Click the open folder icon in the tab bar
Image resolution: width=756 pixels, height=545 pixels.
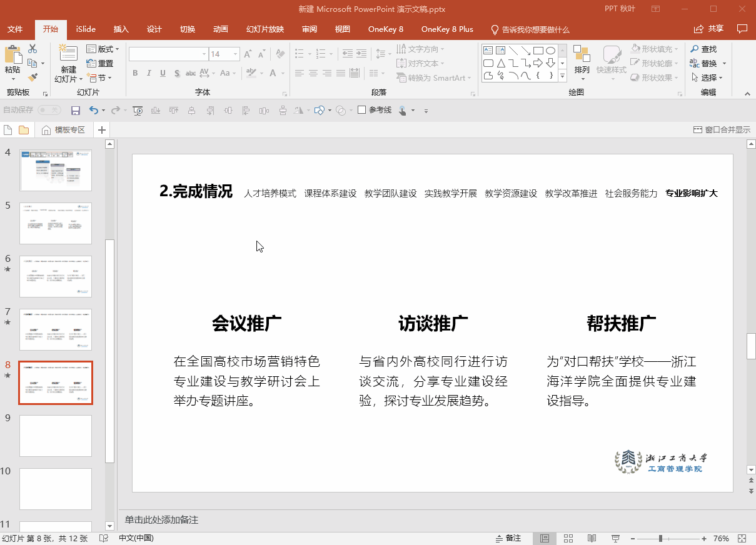click(x=24, y=130)
